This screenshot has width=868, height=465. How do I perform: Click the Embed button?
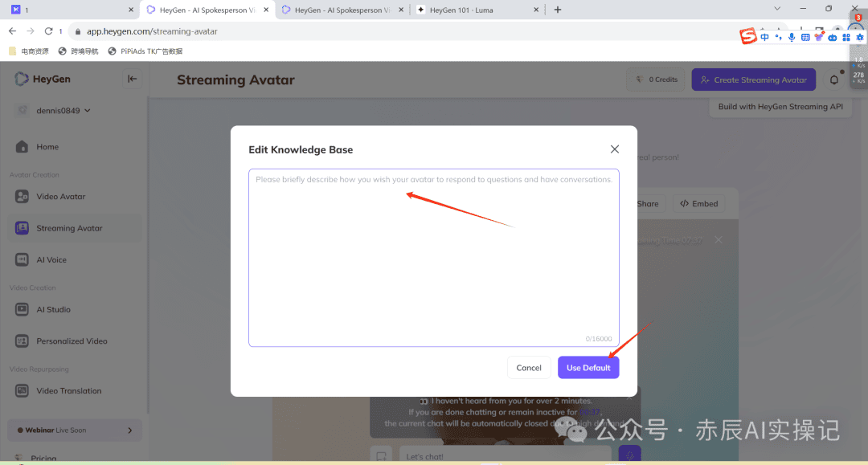(x=697, y=204)
